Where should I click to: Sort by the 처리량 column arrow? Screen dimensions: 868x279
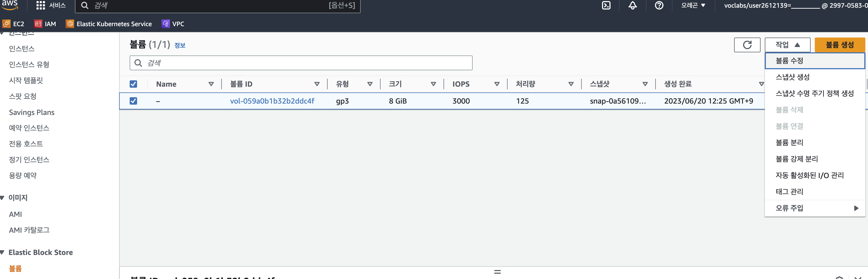pos(571,84)
